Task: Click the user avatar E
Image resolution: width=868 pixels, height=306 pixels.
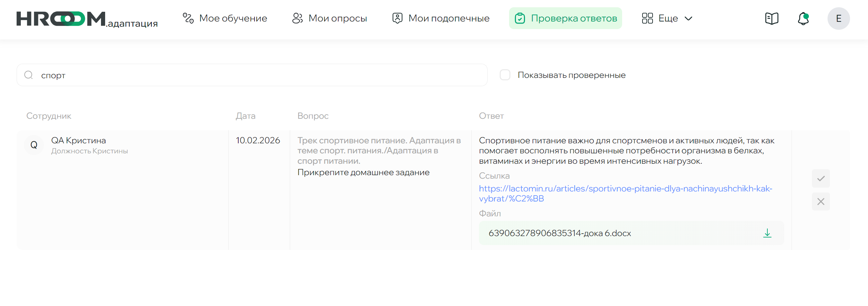Action: click(x=838, y=18)
